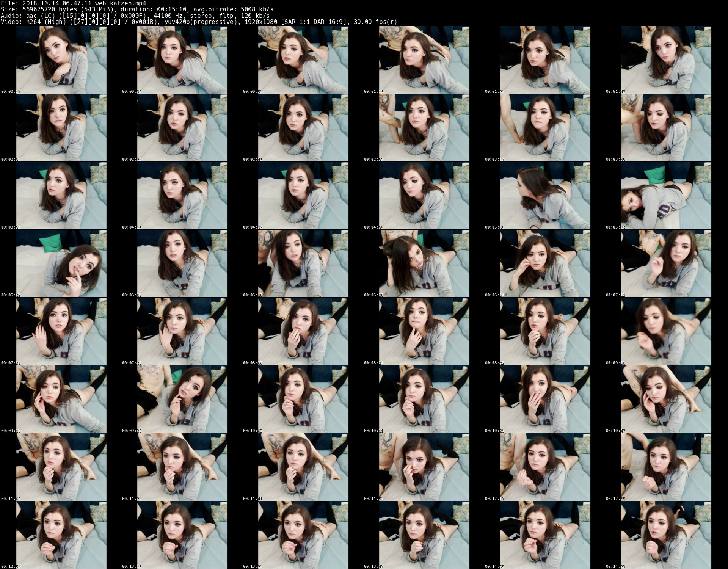This screenshot has height=569, width=728.
Task: Open the frame at 00:06:36
Action: [424, 263]
